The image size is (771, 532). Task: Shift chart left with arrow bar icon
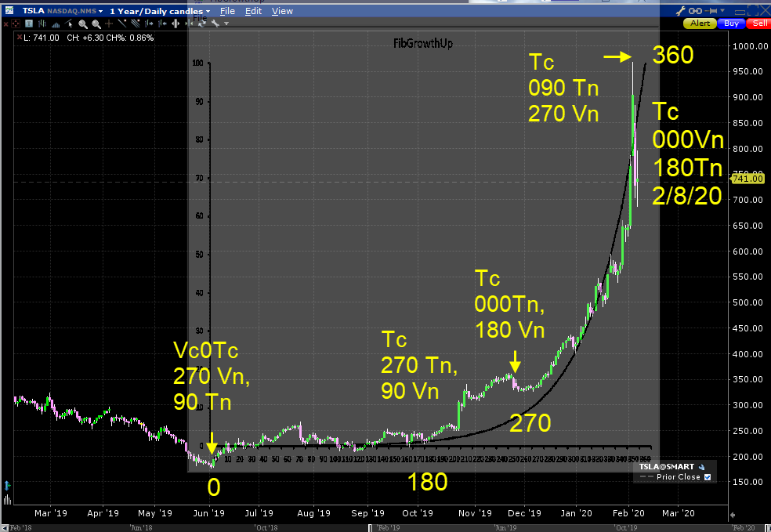(x=162, y=24)
